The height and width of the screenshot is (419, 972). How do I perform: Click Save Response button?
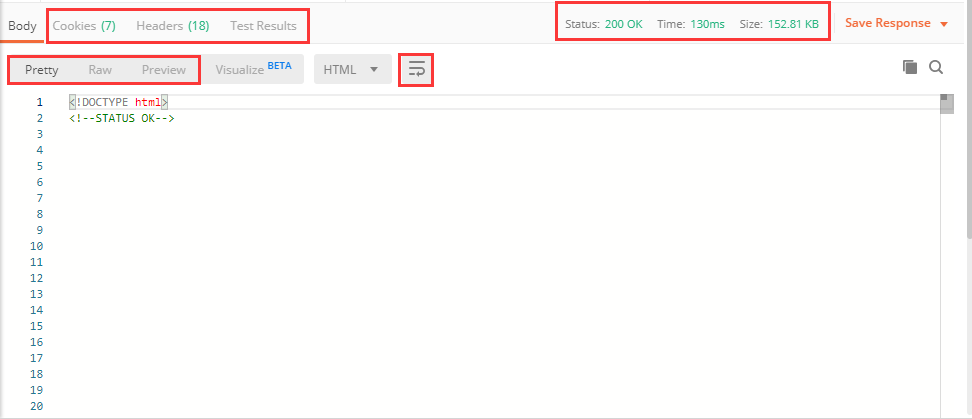[x=888, y=24]
